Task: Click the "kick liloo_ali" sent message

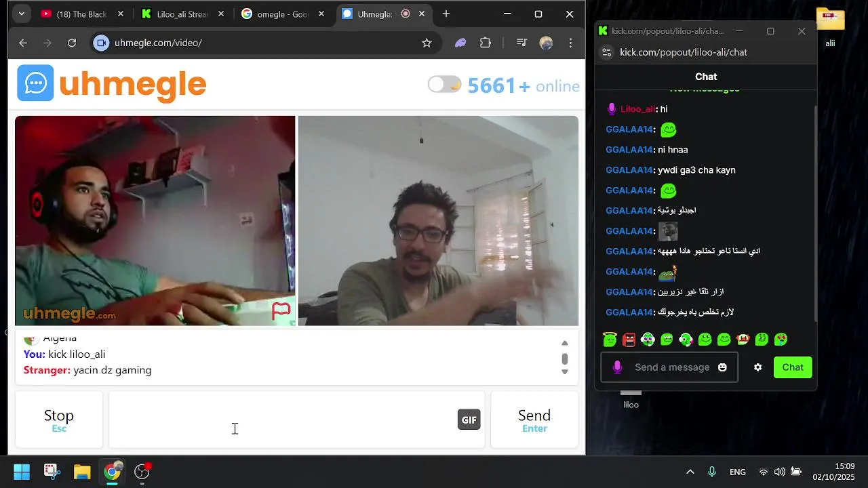Action: point(77,354)
